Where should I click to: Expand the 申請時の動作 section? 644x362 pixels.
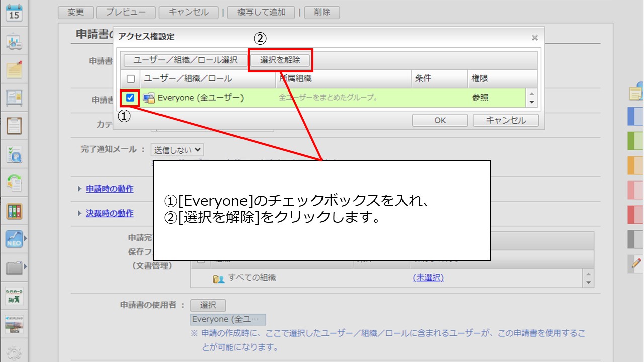(109, 189)
